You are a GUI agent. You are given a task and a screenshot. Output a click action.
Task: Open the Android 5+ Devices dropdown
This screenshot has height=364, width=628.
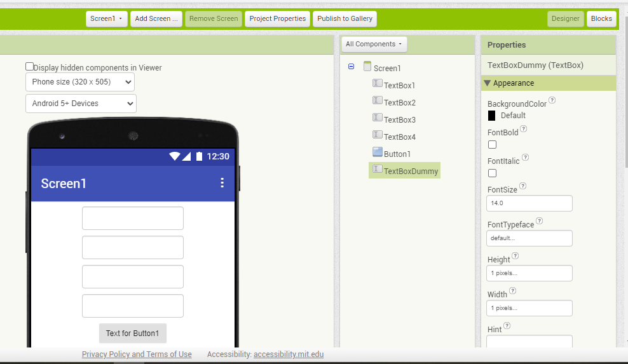click(x=81, y=104)
